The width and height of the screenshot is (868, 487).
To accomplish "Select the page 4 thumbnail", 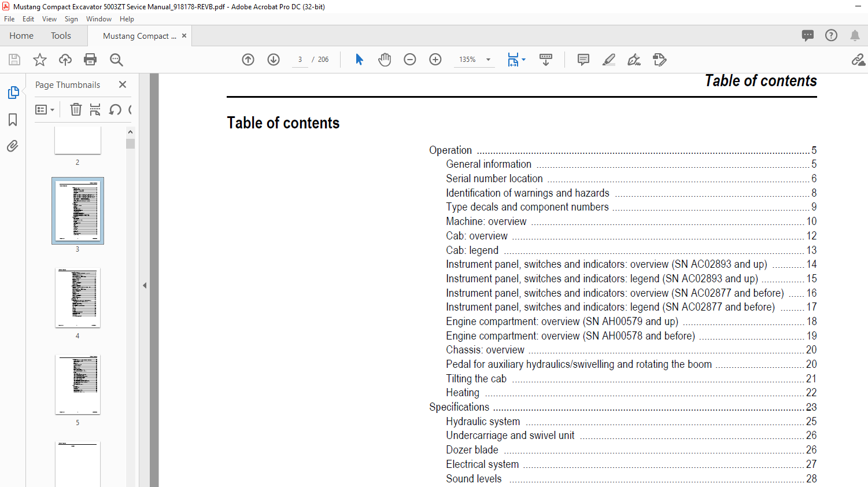I will pyautogui.click(x=77, y=297).
